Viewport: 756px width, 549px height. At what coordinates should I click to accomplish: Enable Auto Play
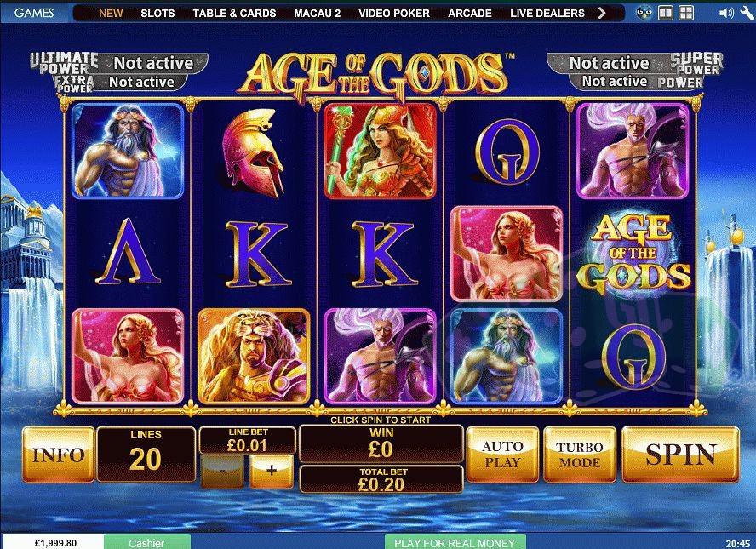point(502,455)
